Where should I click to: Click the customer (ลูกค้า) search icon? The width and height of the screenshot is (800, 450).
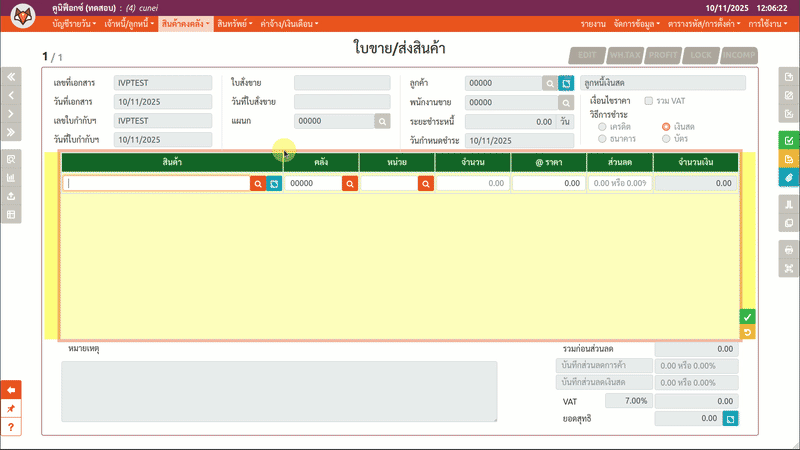549,83
